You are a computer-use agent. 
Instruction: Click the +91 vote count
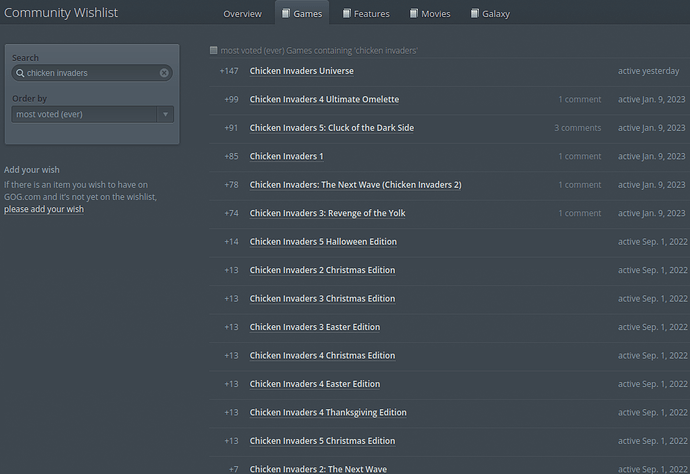(x=231, y=128)
